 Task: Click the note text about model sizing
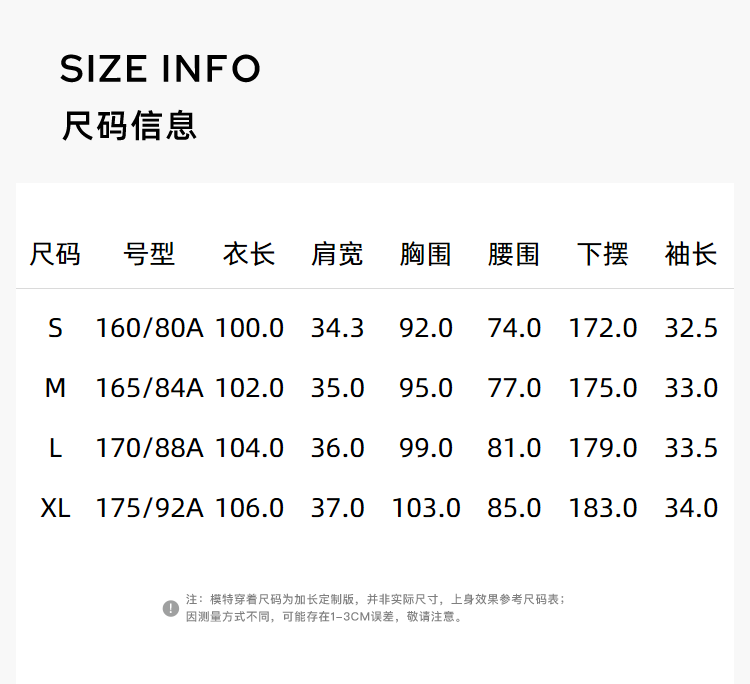[x=375, y=608]
